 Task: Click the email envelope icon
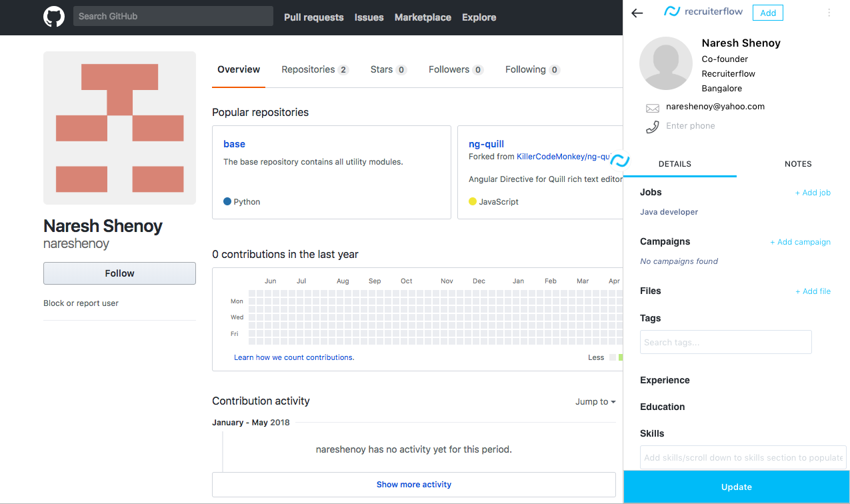652,108
